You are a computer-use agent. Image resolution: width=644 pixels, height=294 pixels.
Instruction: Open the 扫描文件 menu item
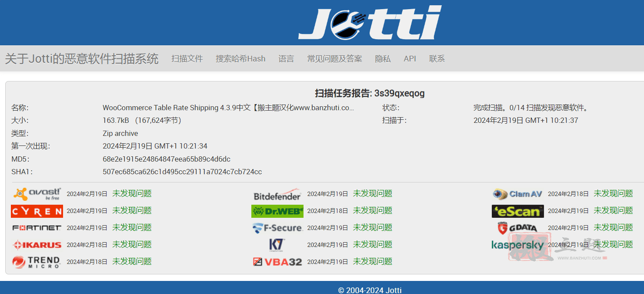(x=187, y=59)
